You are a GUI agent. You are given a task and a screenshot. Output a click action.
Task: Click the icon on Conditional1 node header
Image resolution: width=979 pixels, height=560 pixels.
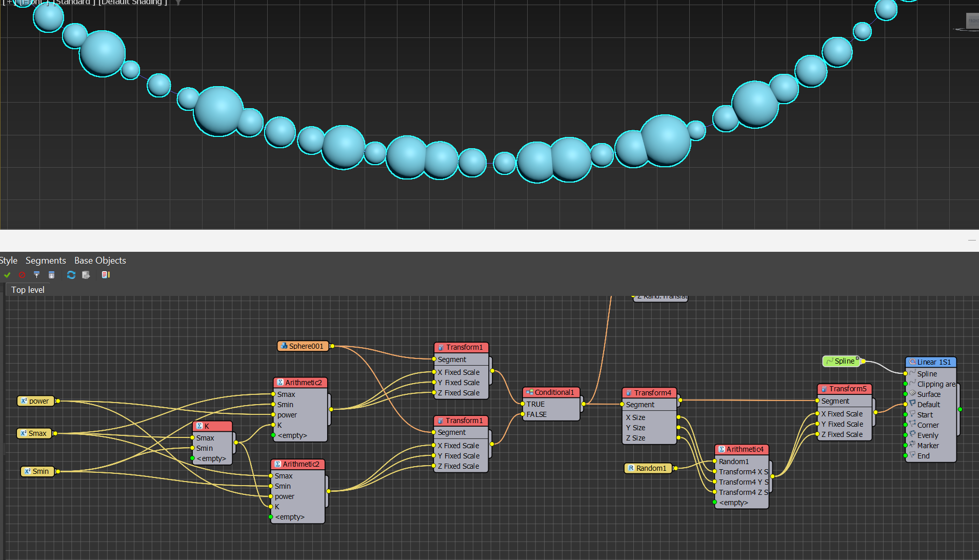pyautogui.click(x=529, y=392)
